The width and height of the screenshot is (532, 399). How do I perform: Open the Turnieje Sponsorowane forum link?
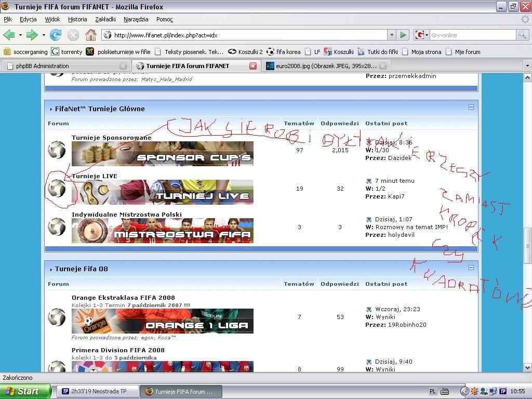(x=112, y=137)
